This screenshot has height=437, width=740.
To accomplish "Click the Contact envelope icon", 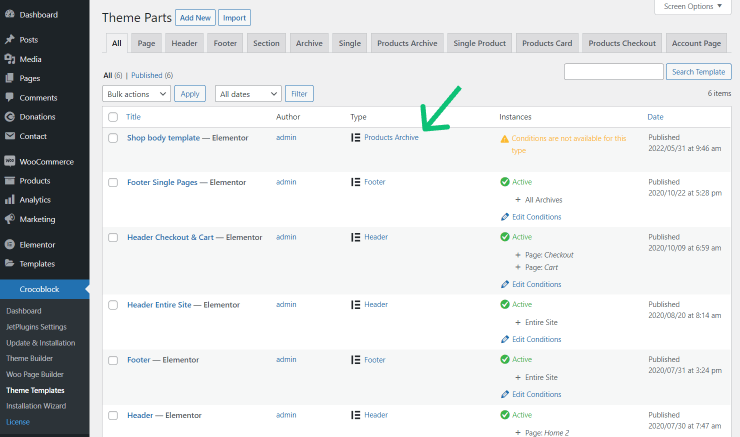I will [x=9, y=136].
